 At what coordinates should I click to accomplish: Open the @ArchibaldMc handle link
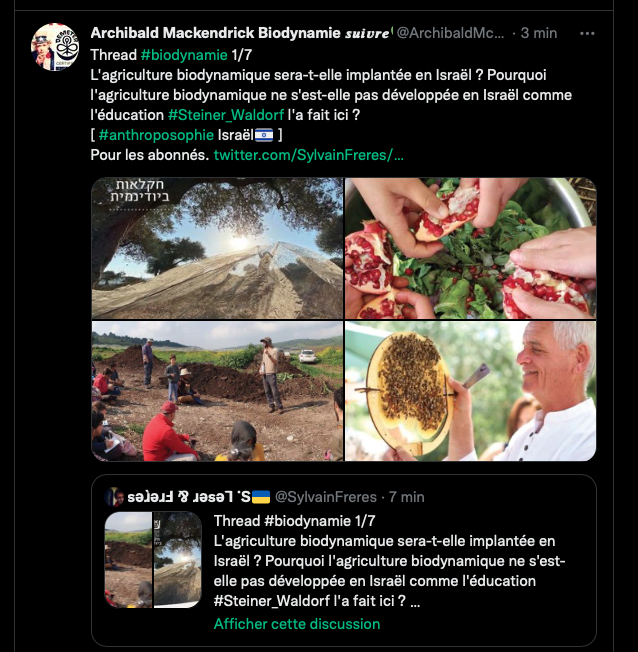coord(450,33)
